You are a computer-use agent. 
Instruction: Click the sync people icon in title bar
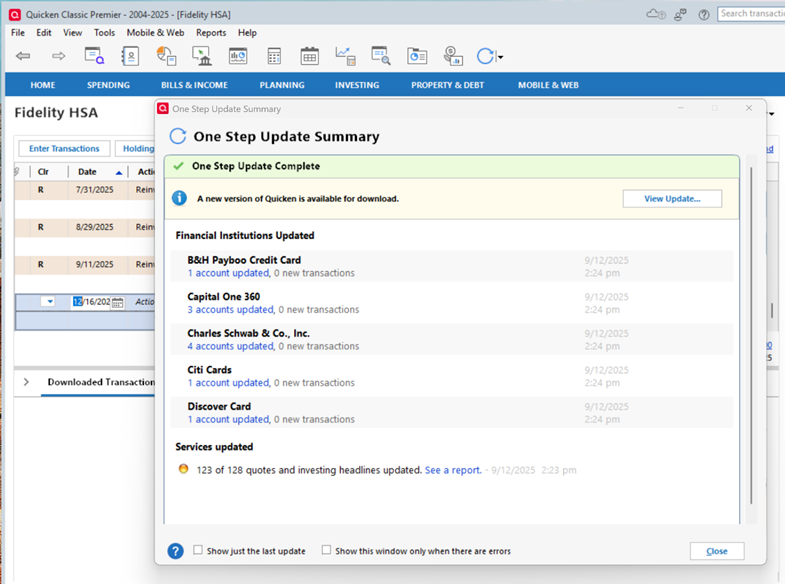coord(680,15)
